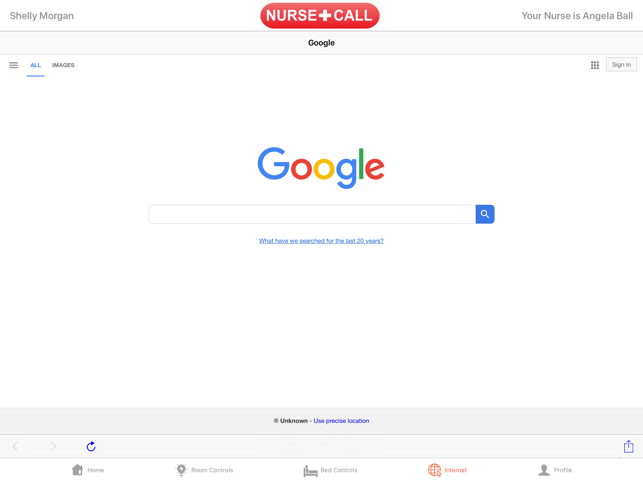
Task: Click the Google logo
Action: click(321, 167)
